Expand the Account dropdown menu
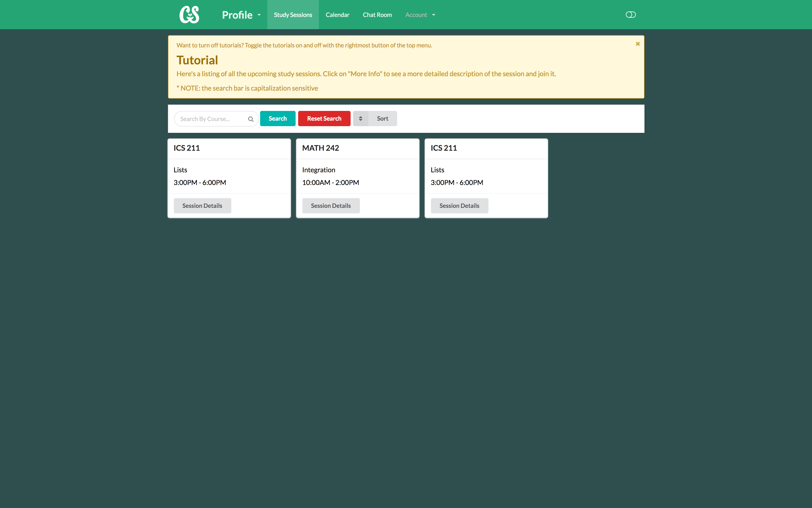The height and width of the screenshot is (508, 812). (420, 15)
